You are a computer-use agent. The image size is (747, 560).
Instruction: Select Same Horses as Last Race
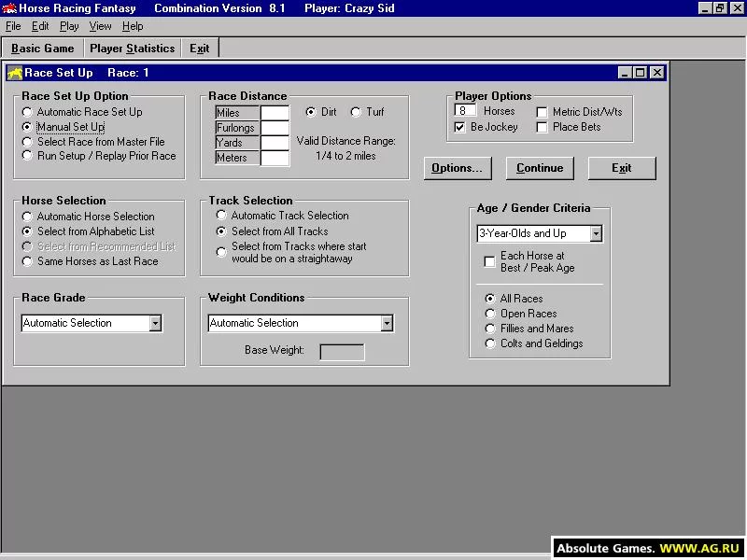pyautogui.click(x=27, y=261)
